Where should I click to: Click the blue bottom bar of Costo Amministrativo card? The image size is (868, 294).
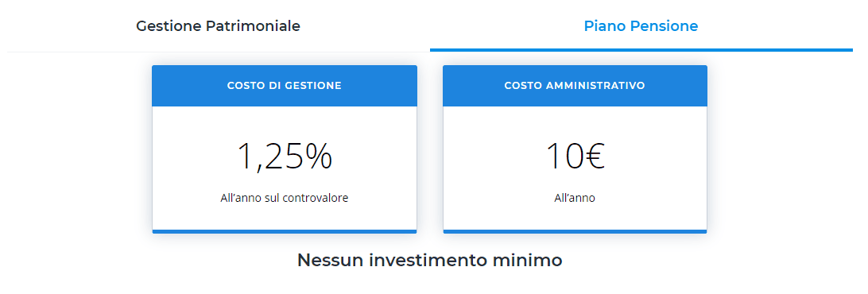coord(575,231)
